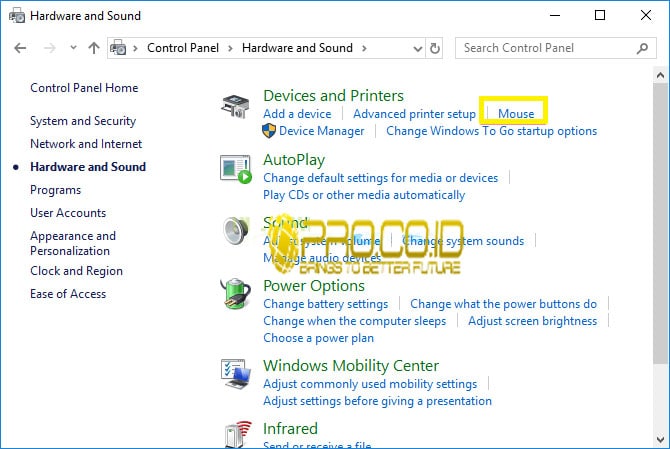The height and width of the screenshot is (449, 670).
Task: Open Change what the power buttons do
Action: [503, 304]
